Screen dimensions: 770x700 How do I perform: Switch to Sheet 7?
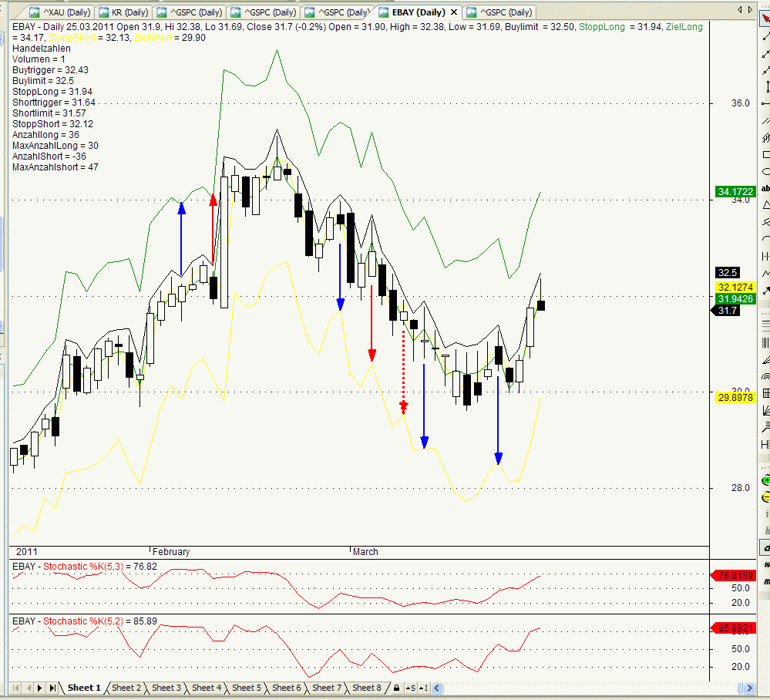coord(327,688)
